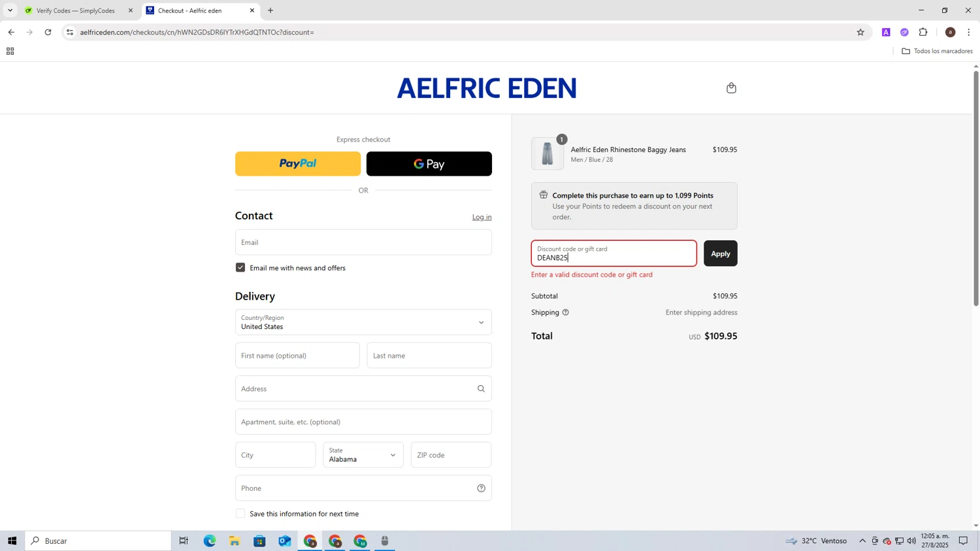Switch to Verify Codes — SimplyCodes tab
Image resolution: width=980 pixels, height=551 pixels.
click(x=76, y=10)
